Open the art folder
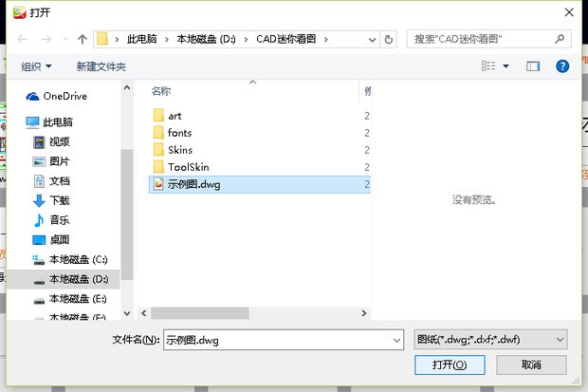The height and width of the screenshot is (392, 588). coord(175,115)
